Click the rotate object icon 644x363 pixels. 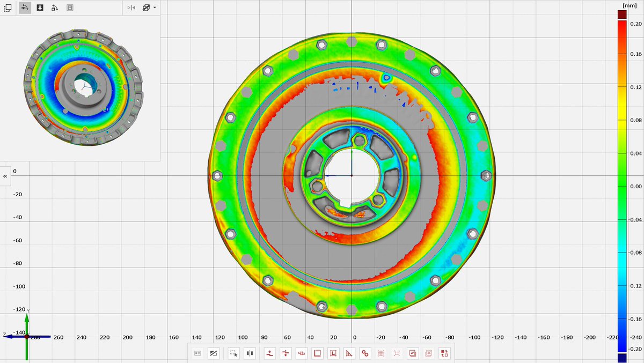(55, 8)
